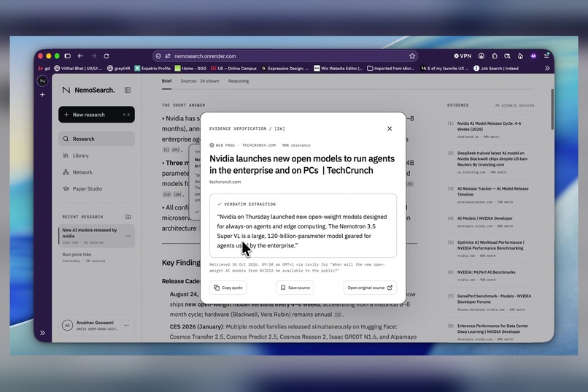Open Wix Website Editor bookmark
The image size is (588, 392).
click(338, 69)
